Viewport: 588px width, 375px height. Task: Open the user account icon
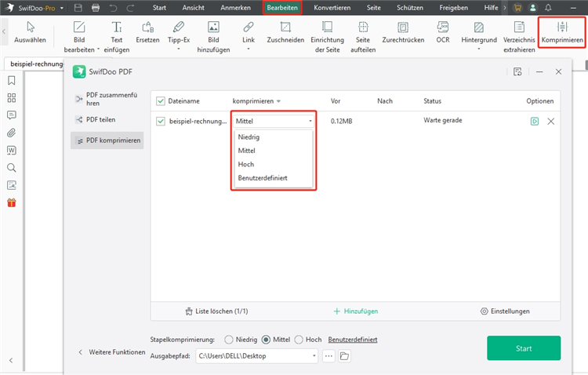pyautogui.click(x=532, y=8)
